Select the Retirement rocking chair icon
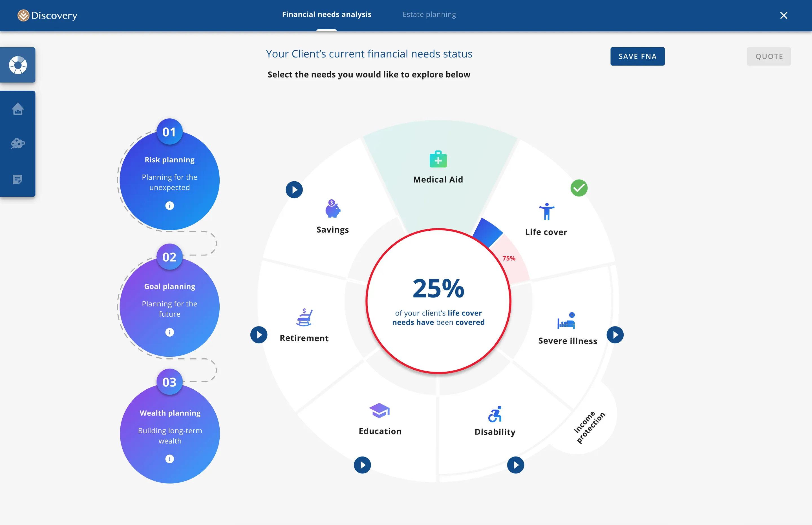 [304, 317]
